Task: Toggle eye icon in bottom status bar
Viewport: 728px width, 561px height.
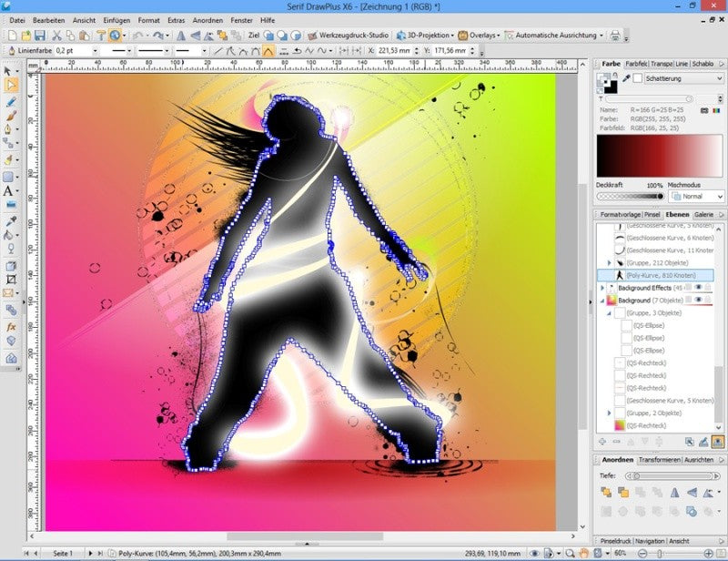Action: (x=534, y=553)
